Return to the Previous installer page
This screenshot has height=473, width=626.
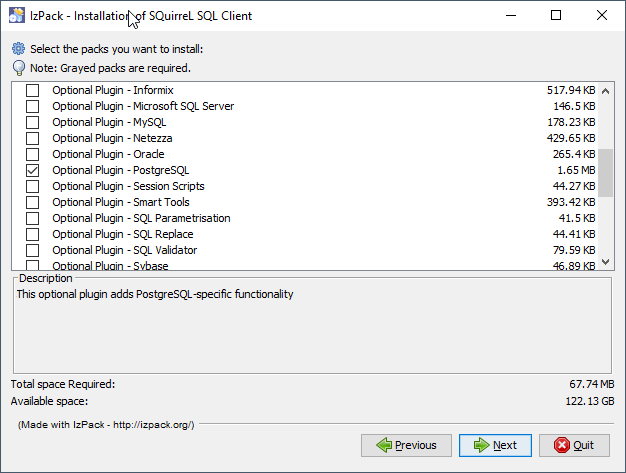click(x=406, y=445)
